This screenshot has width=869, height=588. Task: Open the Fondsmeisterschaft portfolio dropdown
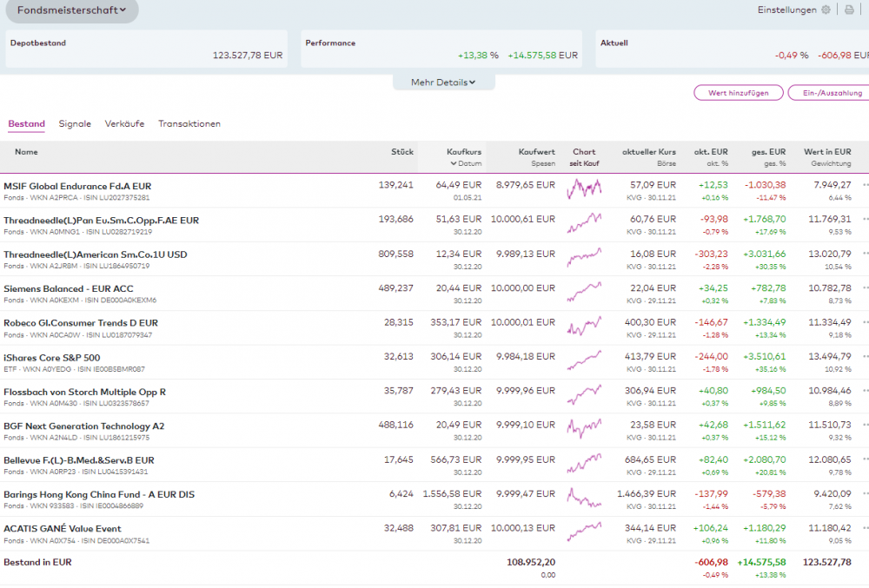(71, 10)
